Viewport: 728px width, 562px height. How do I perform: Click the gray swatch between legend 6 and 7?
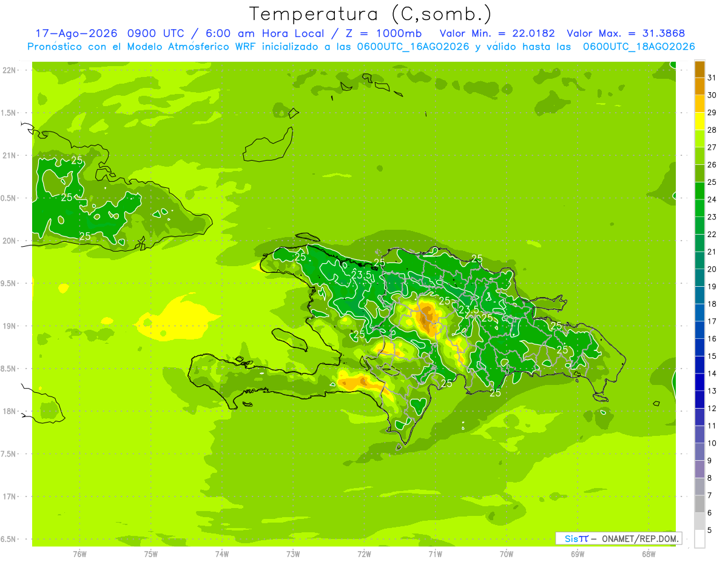699,504
